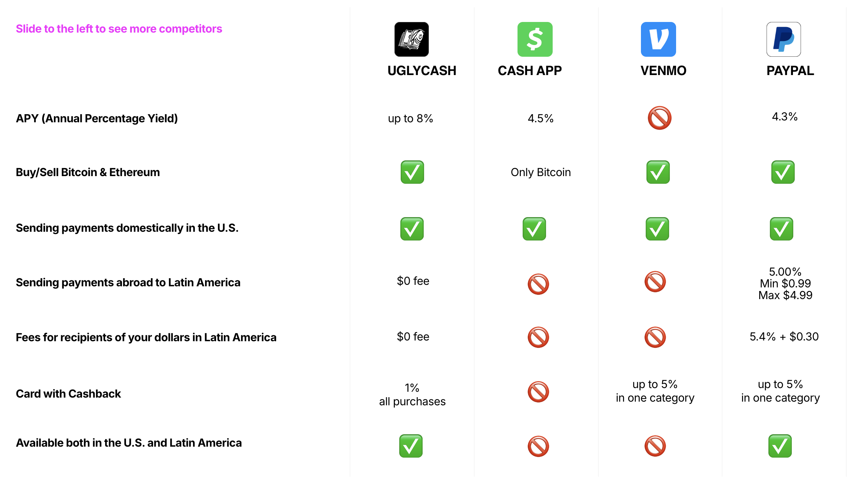Viewport: 868px width, 484px height.
Task: Click the UglyCash money logo icon
Action: click(x=411, y=39)
